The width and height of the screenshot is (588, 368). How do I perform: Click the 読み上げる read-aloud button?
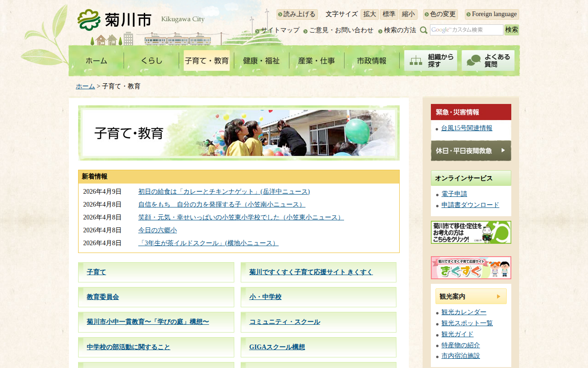(x=297, y=14)
